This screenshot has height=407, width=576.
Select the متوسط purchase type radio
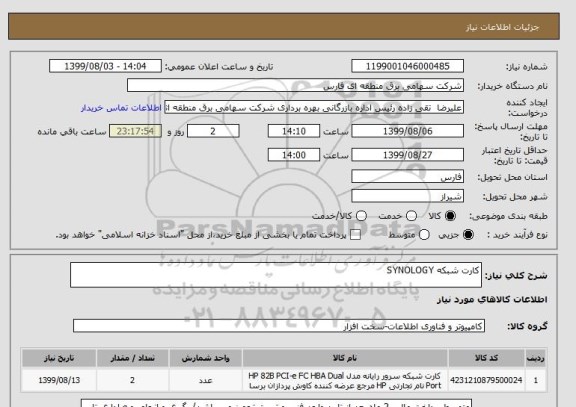424,235
